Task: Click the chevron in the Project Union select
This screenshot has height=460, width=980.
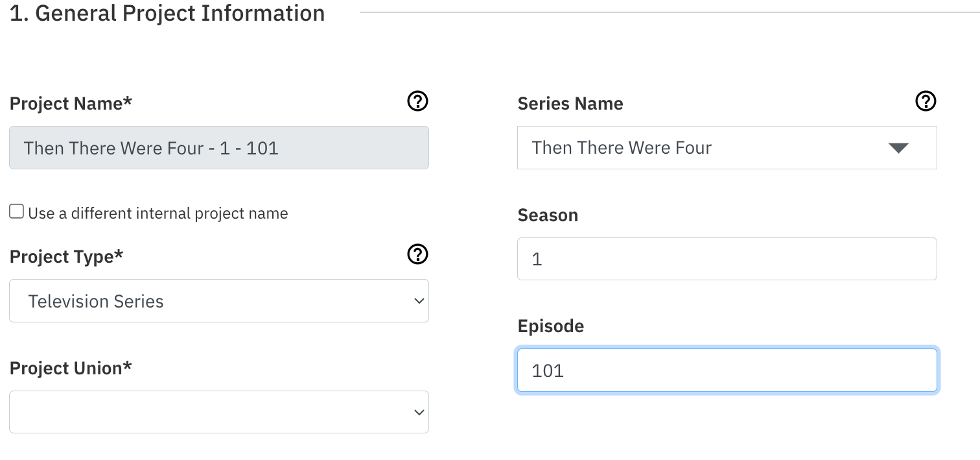Action: click(419, 413)
